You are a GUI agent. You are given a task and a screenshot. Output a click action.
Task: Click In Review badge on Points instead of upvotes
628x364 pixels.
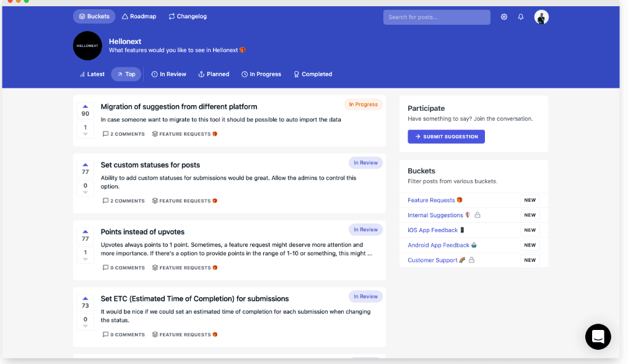[x=365, y=230]
